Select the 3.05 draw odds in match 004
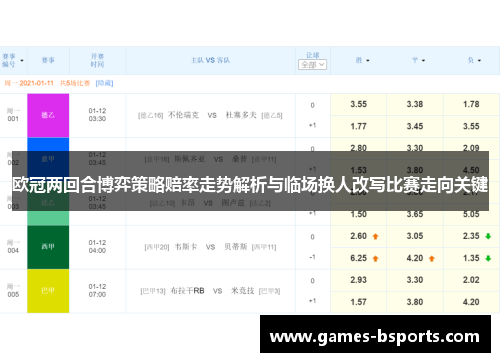500x362 pixels. pos(415,236)
